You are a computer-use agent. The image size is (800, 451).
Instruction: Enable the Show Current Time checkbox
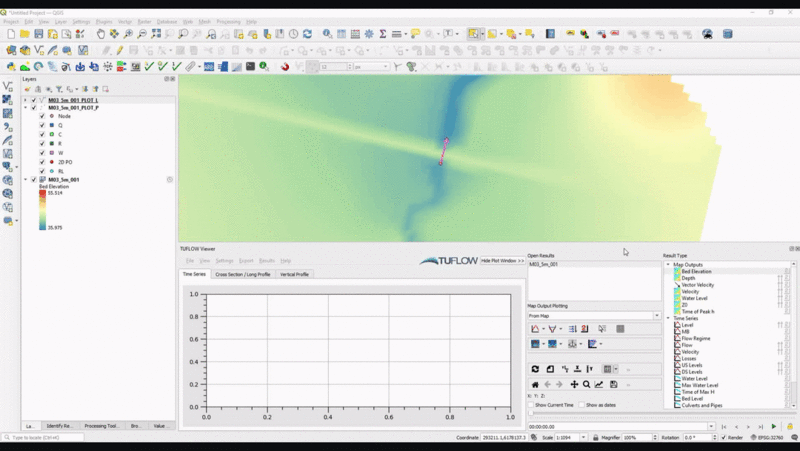(x=531, y=405)
